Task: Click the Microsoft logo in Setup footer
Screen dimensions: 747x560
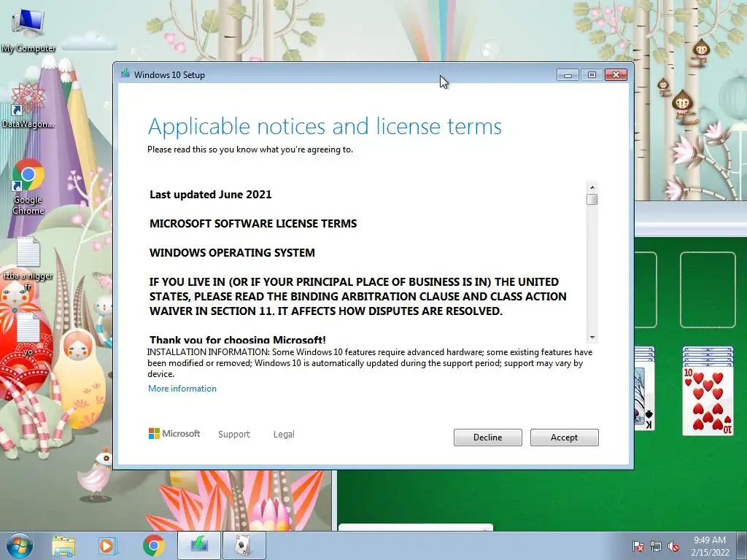Action: (174, 434)
